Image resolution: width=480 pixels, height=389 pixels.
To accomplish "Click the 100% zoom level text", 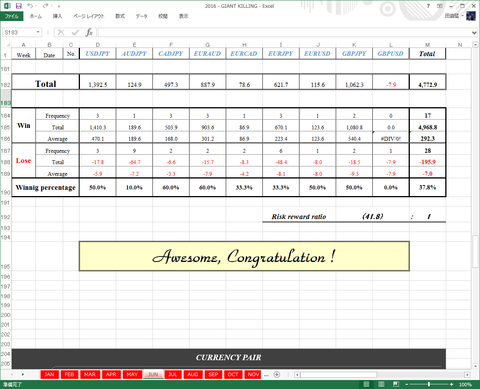I will pos(465,384).
